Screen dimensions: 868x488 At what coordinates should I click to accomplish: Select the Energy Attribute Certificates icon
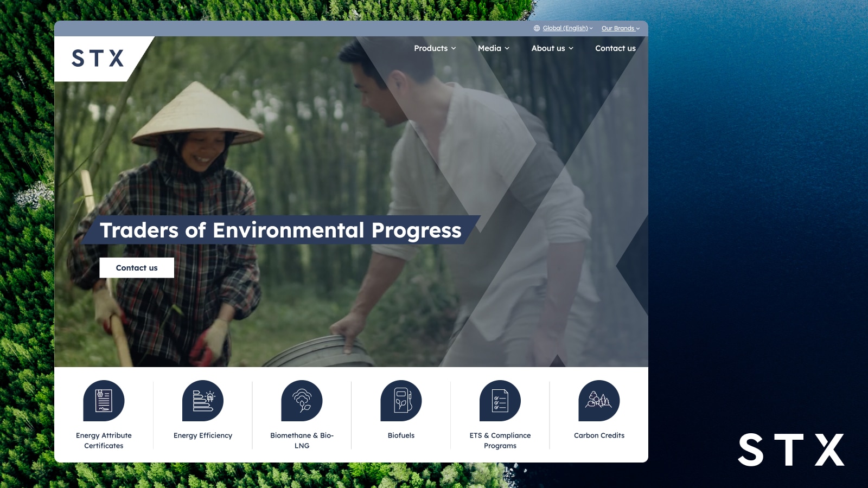(x=104, y=401)
